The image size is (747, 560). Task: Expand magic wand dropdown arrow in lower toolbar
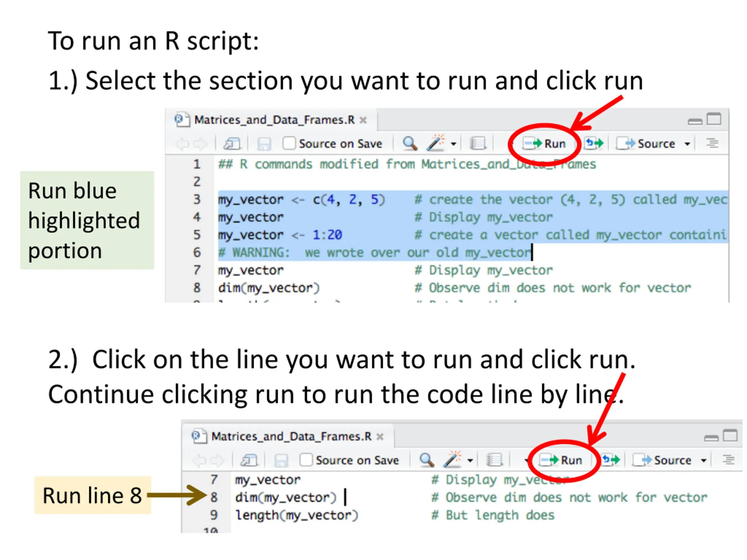(x=470, y=461)
